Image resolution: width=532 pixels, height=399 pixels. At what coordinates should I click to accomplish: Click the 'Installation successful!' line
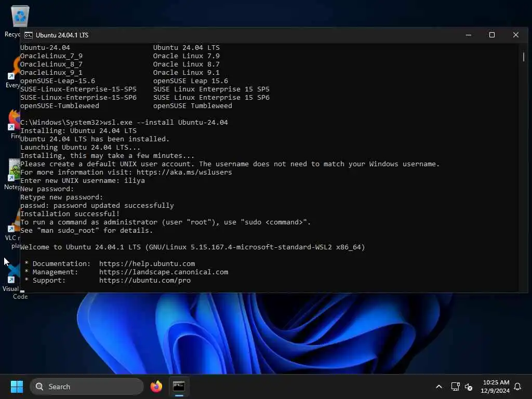point(70,214)
